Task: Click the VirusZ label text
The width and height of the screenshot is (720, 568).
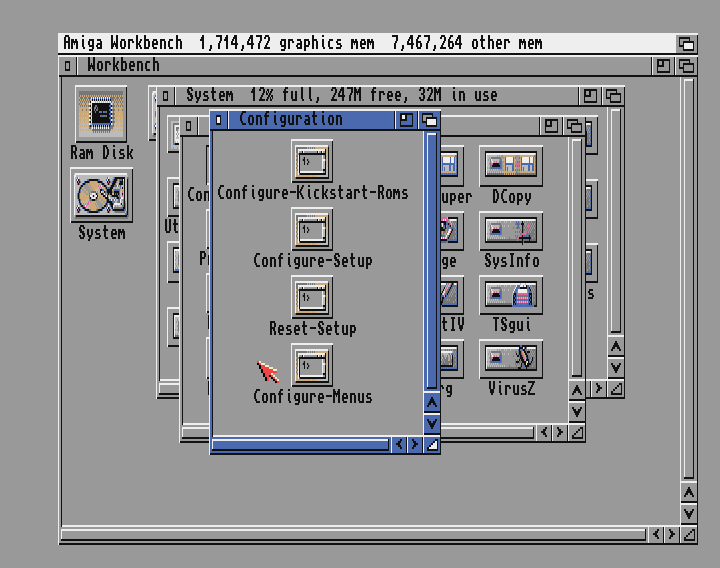Action: coord(512,389)
